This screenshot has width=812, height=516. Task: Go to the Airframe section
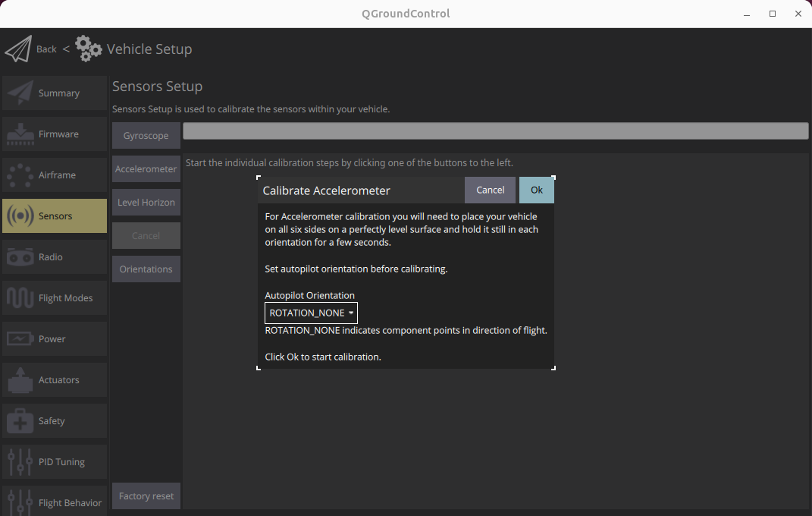[55, 175]
